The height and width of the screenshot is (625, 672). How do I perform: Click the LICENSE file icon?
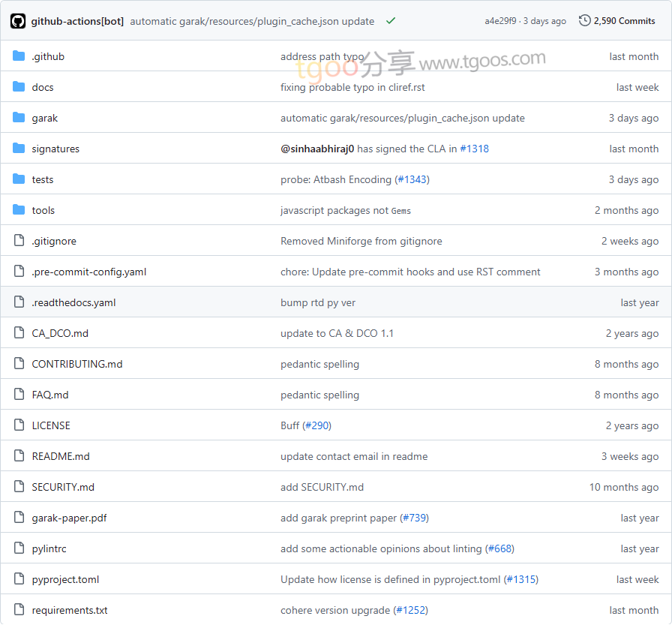tap(19, 425)
